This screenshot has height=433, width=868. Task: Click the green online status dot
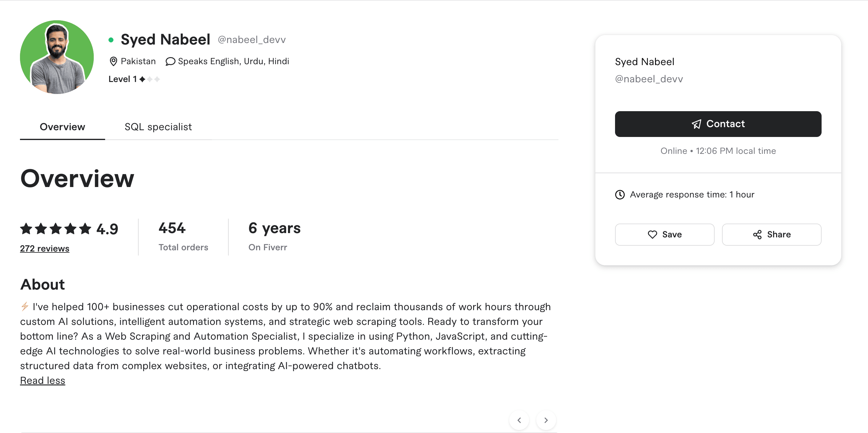pyautogui.click(x=111, y=40)
